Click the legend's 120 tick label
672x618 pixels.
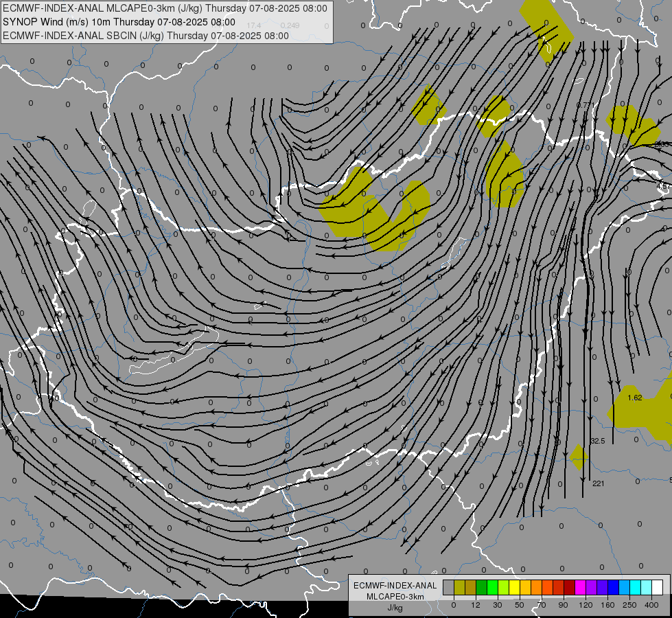[x=586, y=605]
